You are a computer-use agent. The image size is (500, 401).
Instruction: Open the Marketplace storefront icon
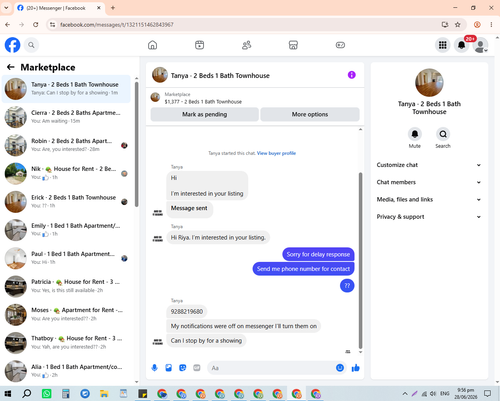click(x=293, y=45)
